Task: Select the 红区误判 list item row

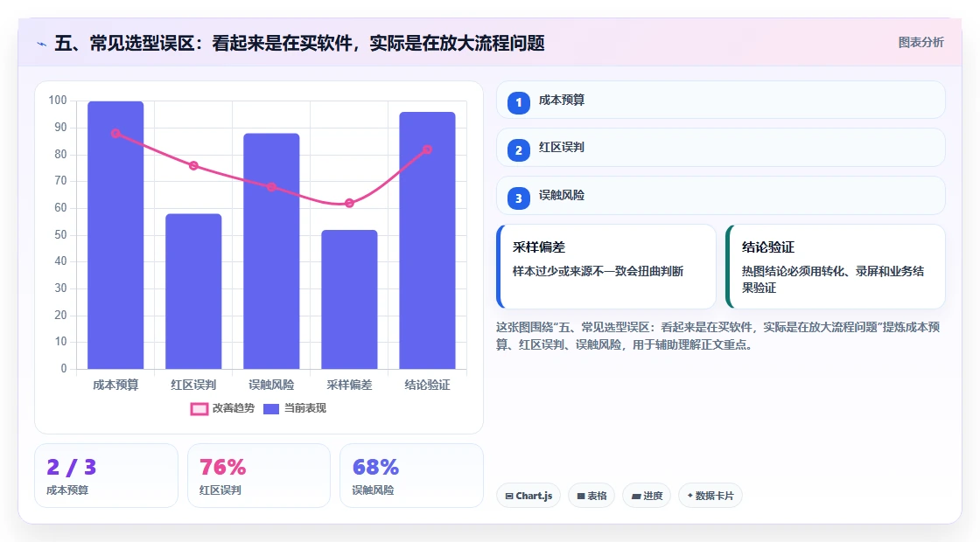Action: (x=721, y=148)
